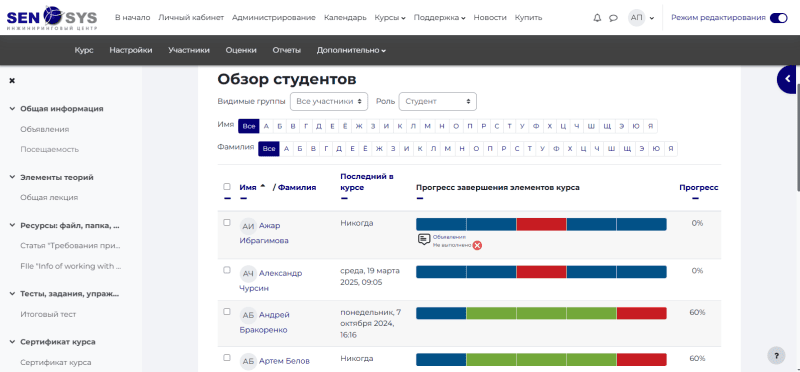Click В начало in top menu

[x=133, y=18]
